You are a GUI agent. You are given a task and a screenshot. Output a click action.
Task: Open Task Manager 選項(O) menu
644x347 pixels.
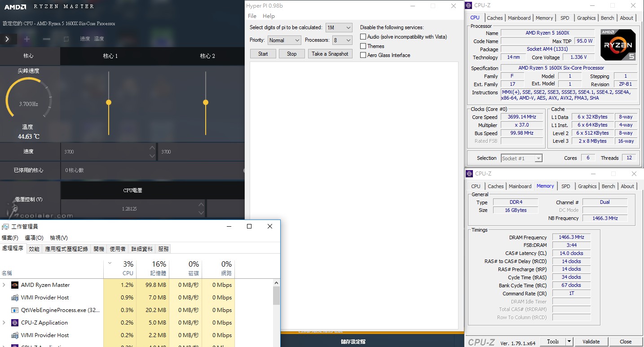pos(34,238)
